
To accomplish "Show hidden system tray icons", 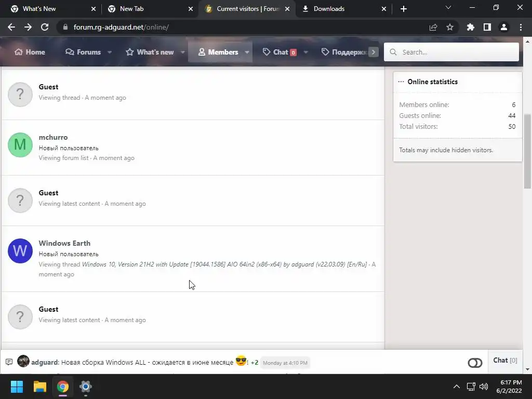I will coord(457,387).
